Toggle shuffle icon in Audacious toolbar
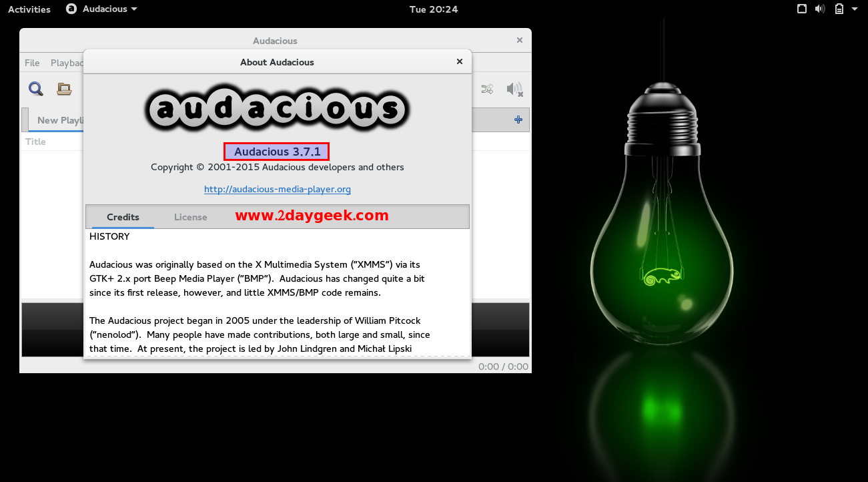 click(487, 89)
